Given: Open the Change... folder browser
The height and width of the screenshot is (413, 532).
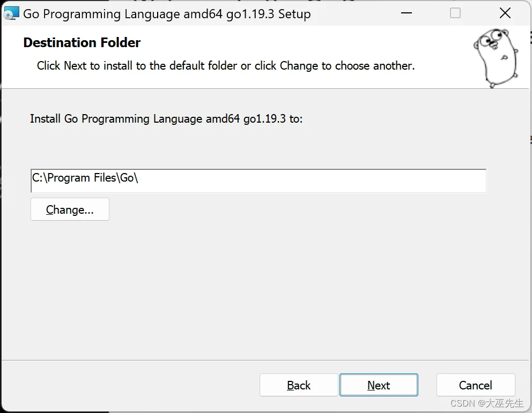Looking at the screenshot, I should pos(70,209).
